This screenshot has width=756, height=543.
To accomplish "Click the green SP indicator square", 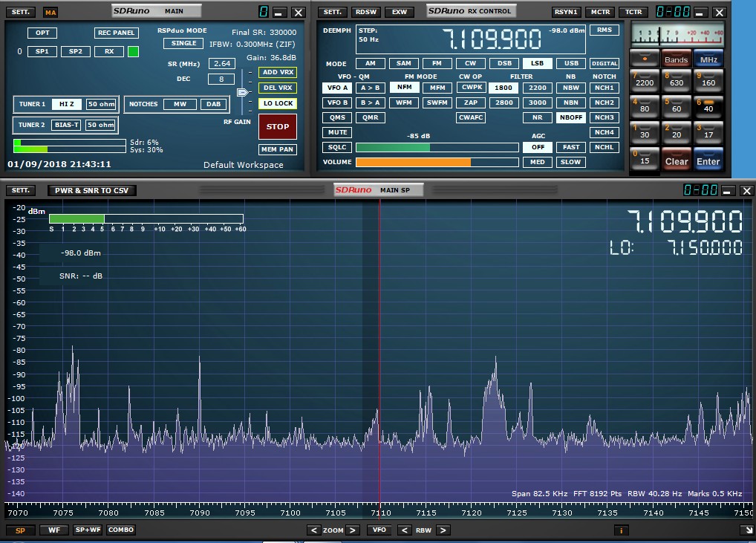I will tap(134, 51).
